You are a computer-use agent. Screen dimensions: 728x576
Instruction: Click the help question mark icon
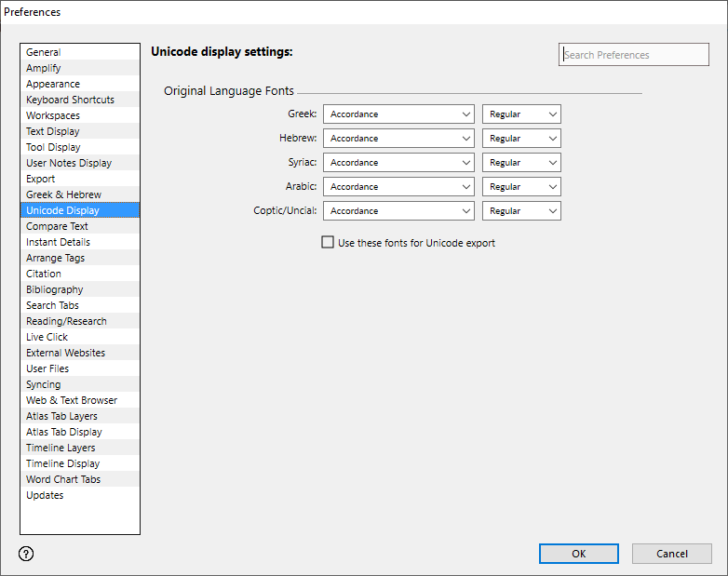click(26, 554)
